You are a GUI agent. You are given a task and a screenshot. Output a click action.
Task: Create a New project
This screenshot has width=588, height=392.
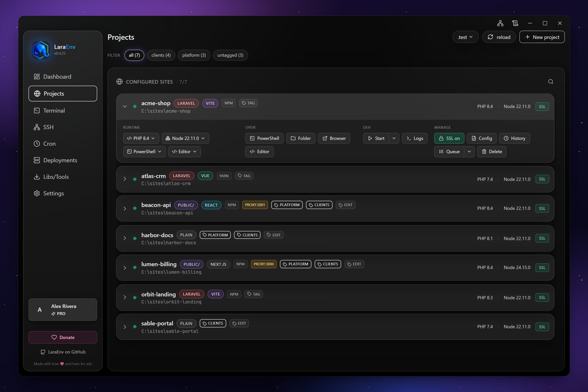point(542,37)
